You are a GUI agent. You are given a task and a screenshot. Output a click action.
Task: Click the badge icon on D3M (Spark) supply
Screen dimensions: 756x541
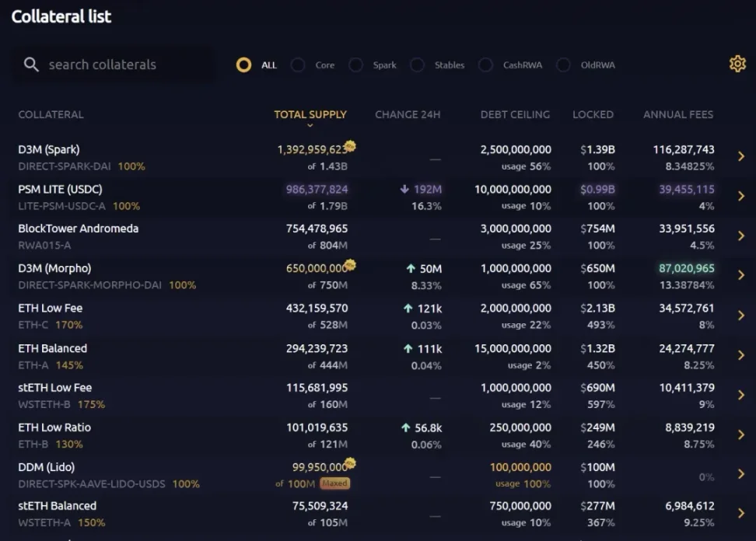coord(351,145)
